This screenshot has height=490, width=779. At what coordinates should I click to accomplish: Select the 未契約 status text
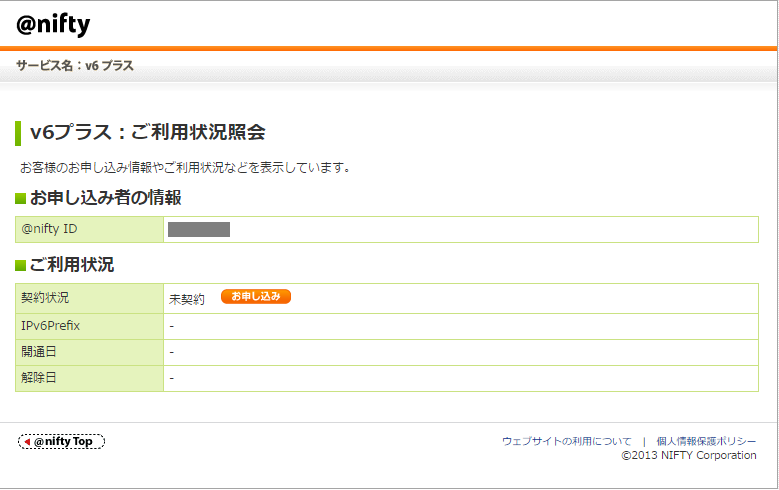187,299
